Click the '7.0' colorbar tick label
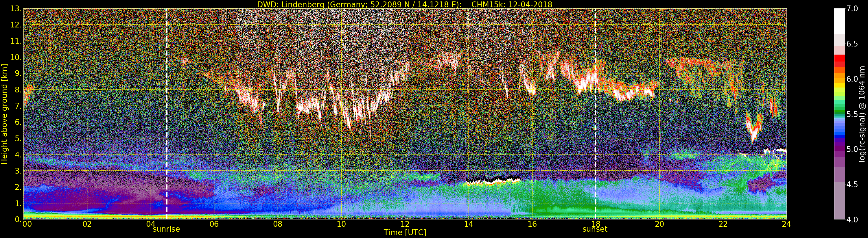Screen dimensions: 868x238 (x=852, y=9)
